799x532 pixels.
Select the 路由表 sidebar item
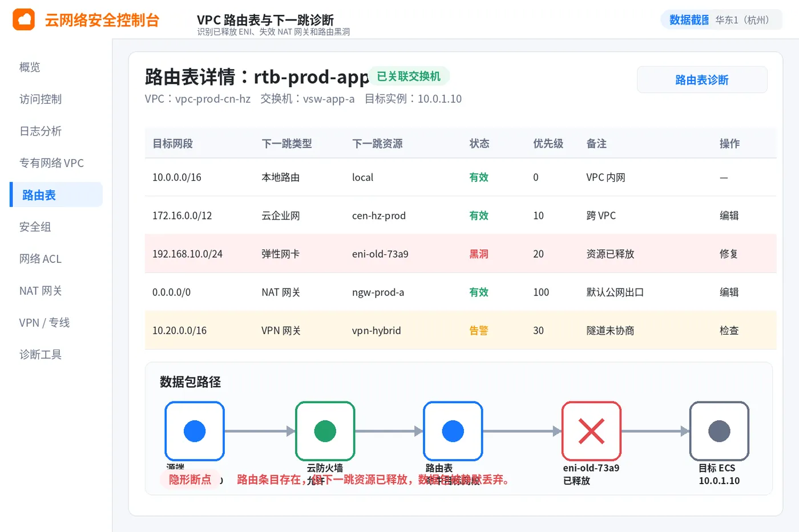[x=57, y=194]
